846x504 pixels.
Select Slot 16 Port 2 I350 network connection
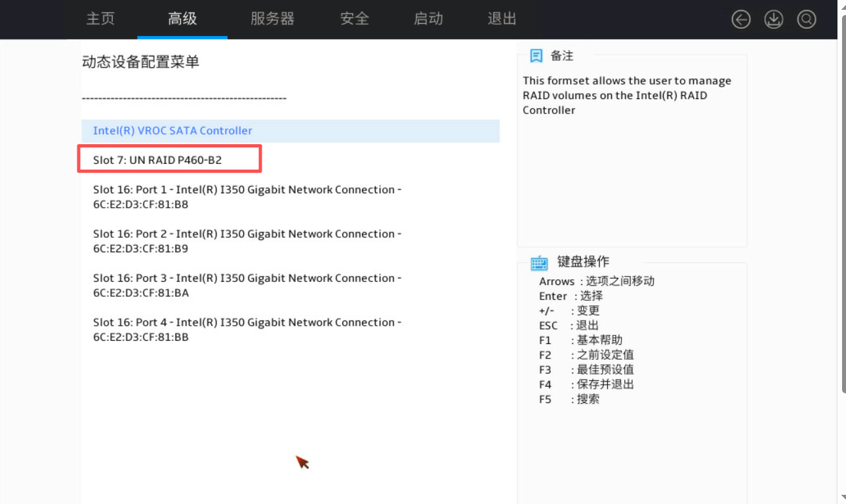point(246,241)
